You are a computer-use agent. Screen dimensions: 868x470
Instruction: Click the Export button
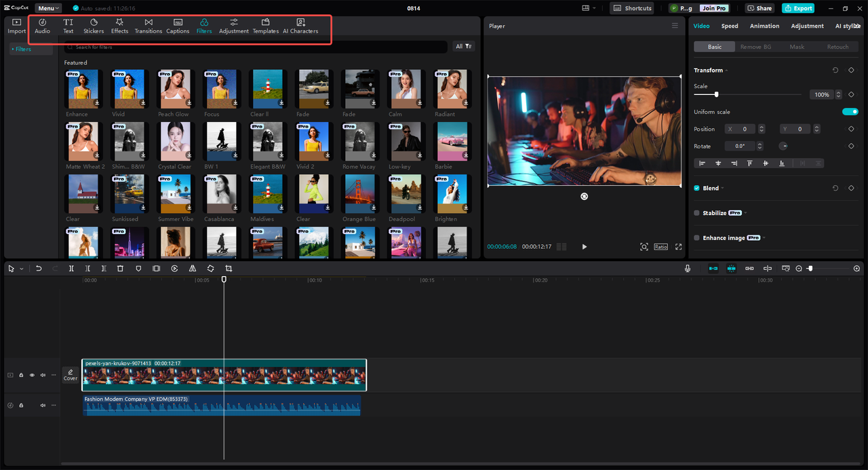[x=798, y=8]
